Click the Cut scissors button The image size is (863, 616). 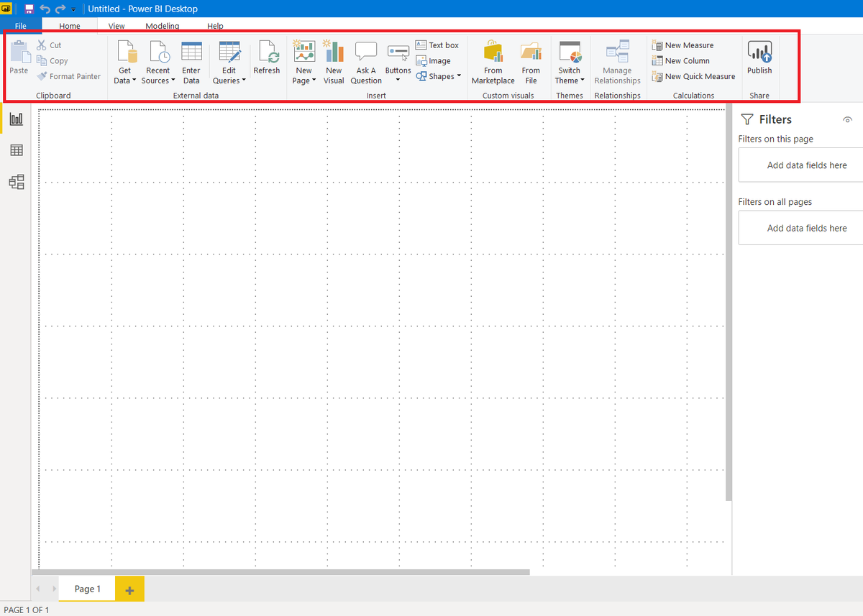[49, 45]
